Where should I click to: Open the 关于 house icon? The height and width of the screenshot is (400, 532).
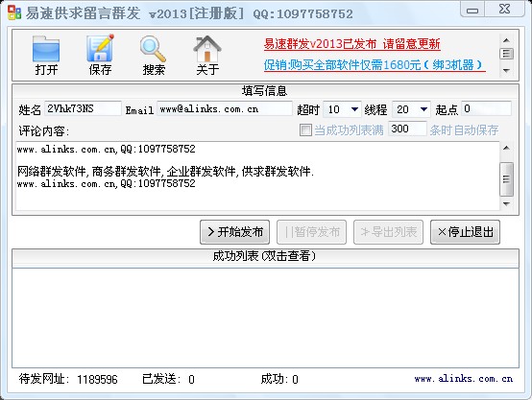[207, 56]
